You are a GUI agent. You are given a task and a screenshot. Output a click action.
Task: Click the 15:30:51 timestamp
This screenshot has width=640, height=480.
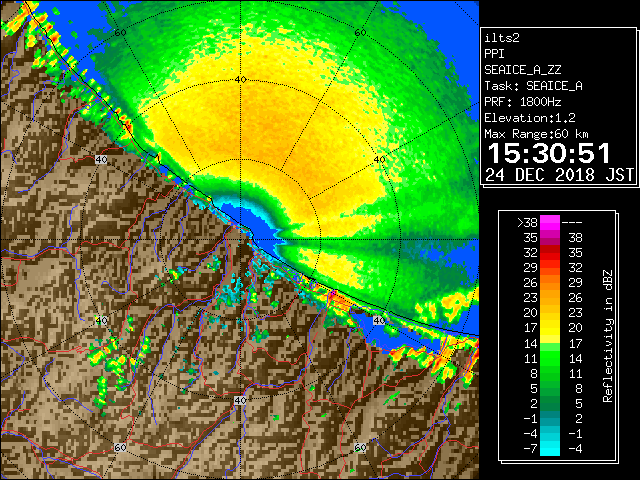pos(549,153)
